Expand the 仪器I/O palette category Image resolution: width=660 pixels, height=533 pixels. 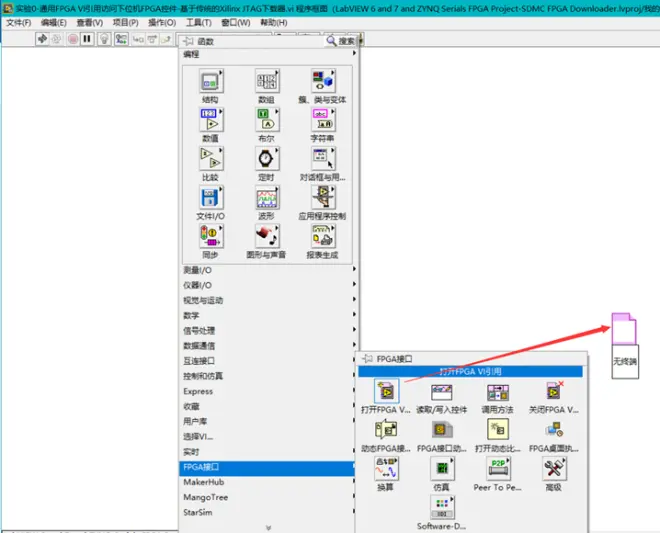tap(269, 285)
